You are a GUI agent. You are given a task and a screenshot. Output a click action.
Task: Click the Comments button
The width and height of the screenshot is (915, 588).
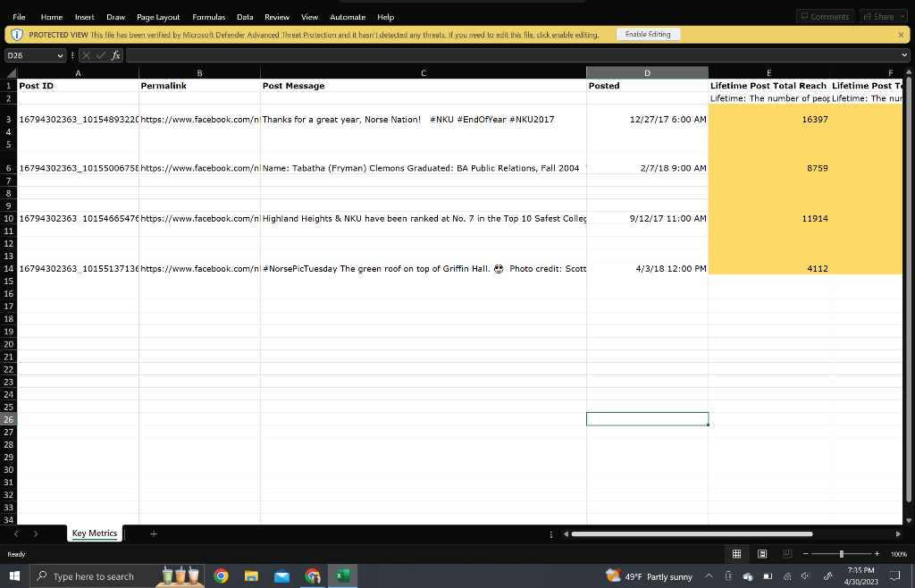click(825, 16)
